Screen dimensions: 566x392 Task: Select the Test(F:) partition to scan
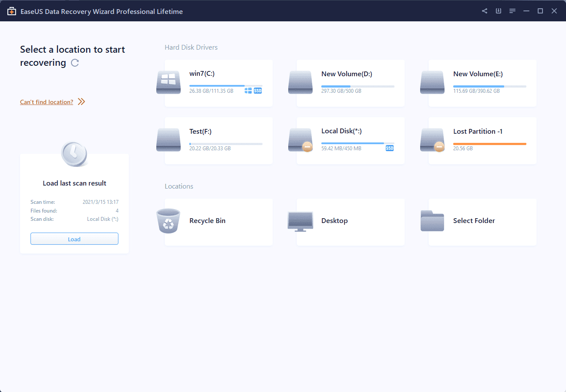point(218,140)
